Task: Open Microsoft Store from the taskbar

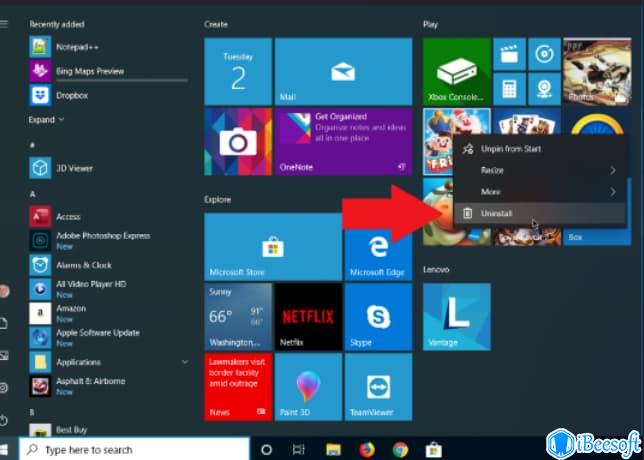Action: pyautogui.click(x=433, y=450)
